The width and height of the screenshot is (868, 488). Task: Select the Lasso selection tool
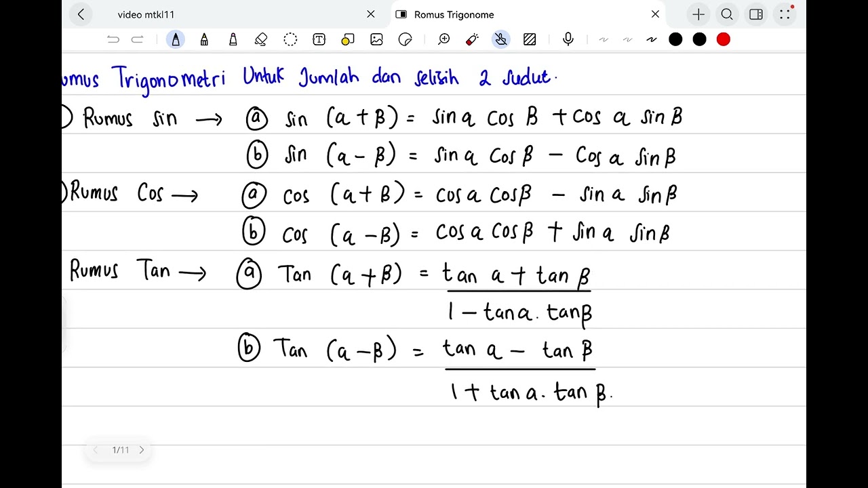coord(290,40)
